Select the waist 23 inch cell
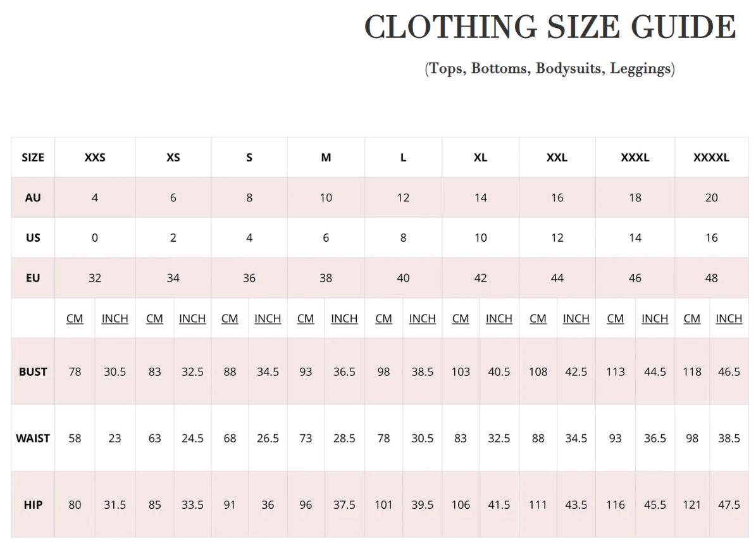756x543 pixels. [115, 438]
